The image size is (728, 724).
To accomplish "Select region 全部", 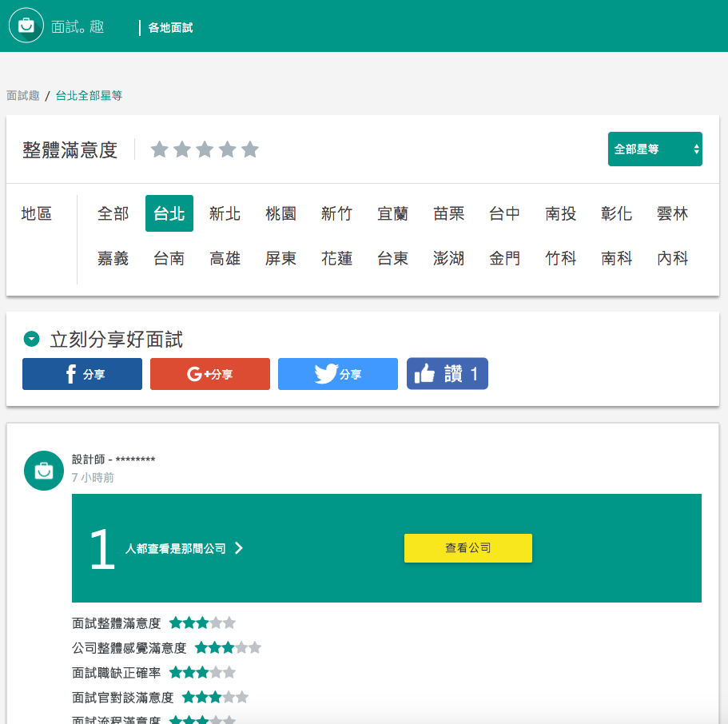I will pyautogui.click(x=113, y=213).
